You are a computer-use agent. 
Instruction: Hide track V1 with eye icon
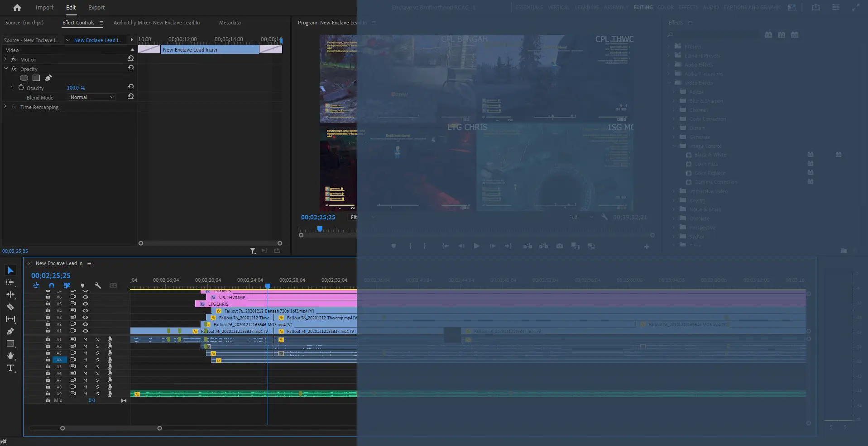point(85,331)
